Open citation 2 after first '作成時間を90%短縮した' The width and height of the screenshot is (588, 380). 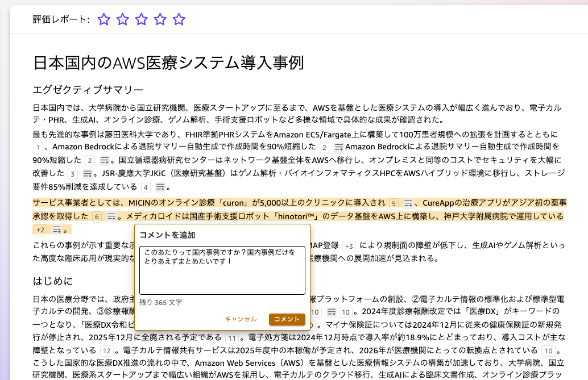324,147
